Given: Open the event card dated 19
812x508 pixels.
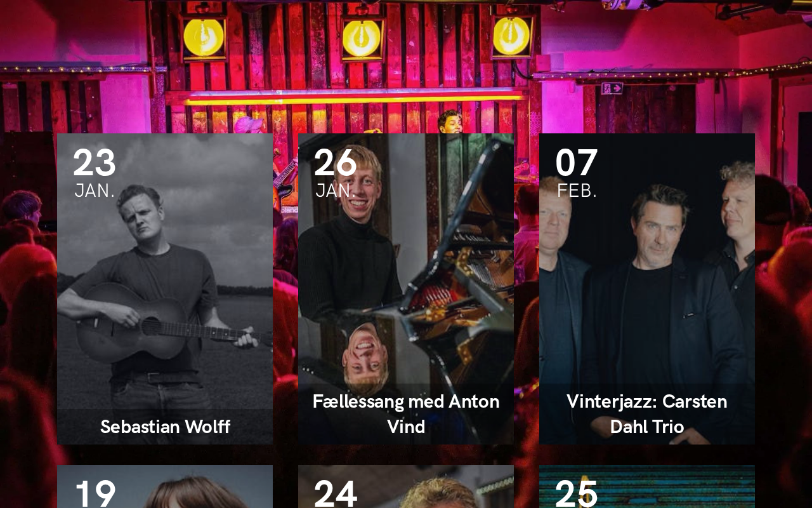Looking at the screenshot, I should point(165,486).
